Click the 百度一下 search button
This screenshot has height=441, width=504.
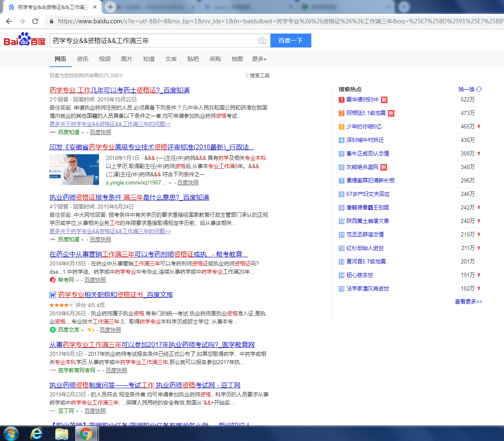[x=291, y=40]
